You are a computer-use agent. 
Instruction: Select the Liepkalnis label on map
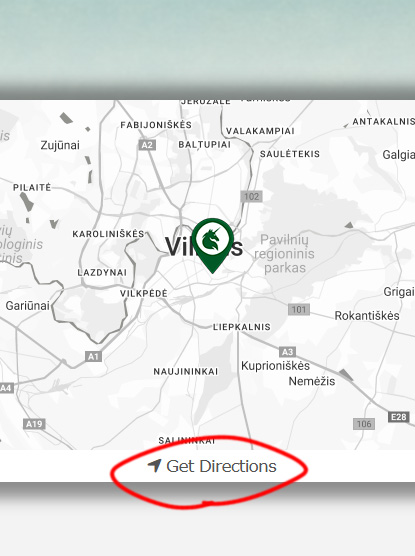pos(242,327)
